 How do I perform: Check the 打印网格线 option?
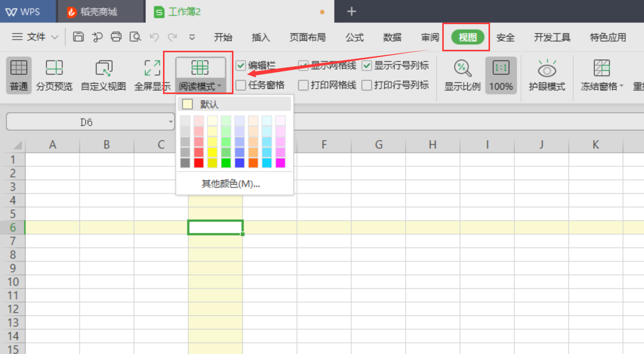click(304, 84)
